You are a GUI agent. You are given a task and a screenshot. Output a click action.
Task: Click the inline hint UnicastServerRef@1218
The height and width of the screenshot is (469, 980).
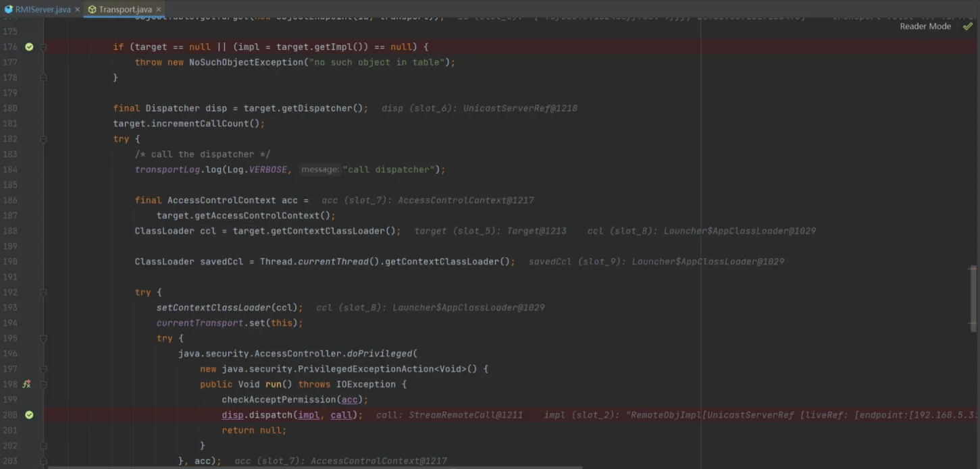coord(520,108)
